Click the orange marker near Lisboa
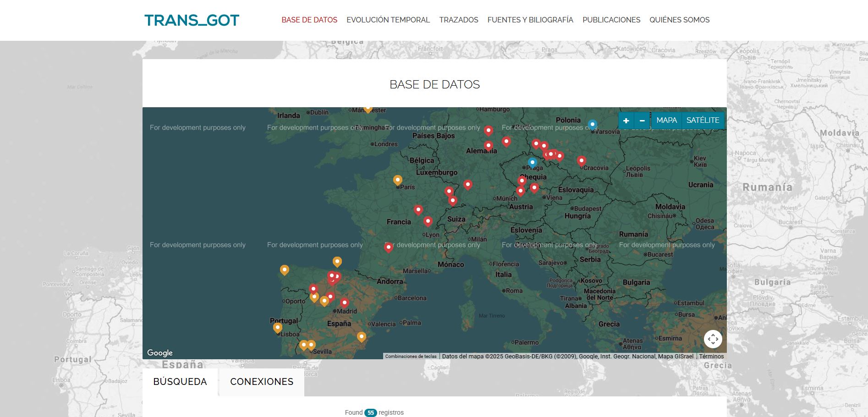The width and height of the screenshot is (868, 417). tap(277, 328)
